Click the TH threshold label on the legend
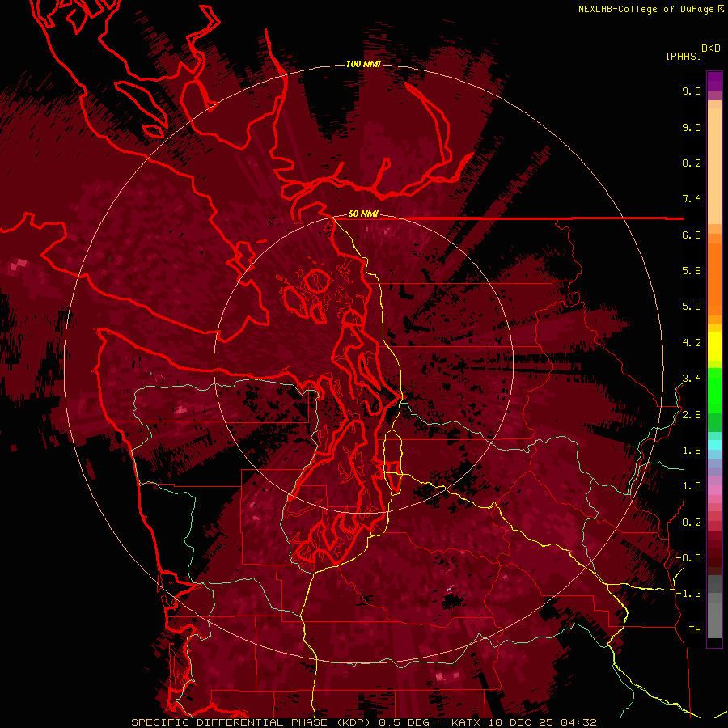 tap(695, 630)
